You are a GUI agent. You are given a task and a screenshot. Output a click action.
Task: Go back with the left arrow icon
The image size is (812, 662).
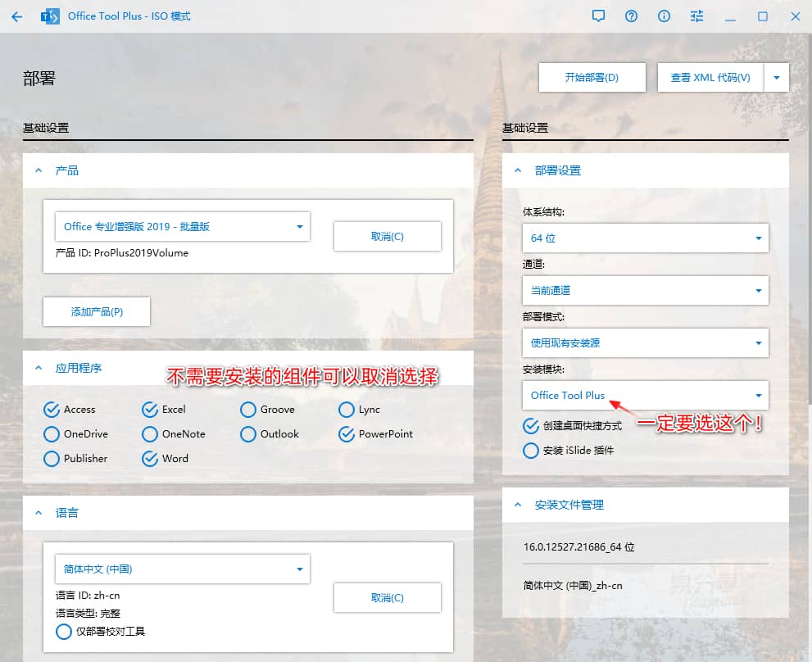[x=17, y=16]
